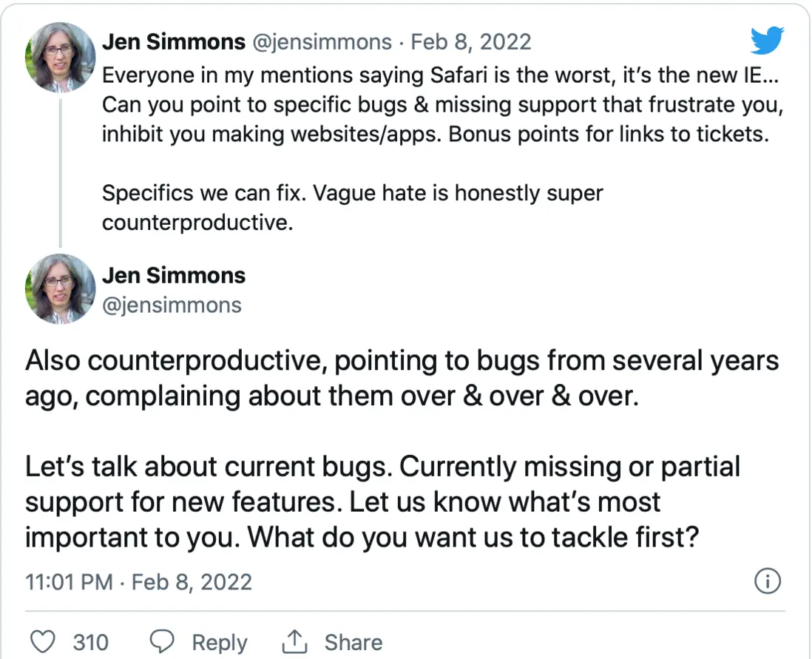Click Jen Simmons avatar in parent tweet
The height and width of the screenshot is (659, 812).
coord(58,57)
